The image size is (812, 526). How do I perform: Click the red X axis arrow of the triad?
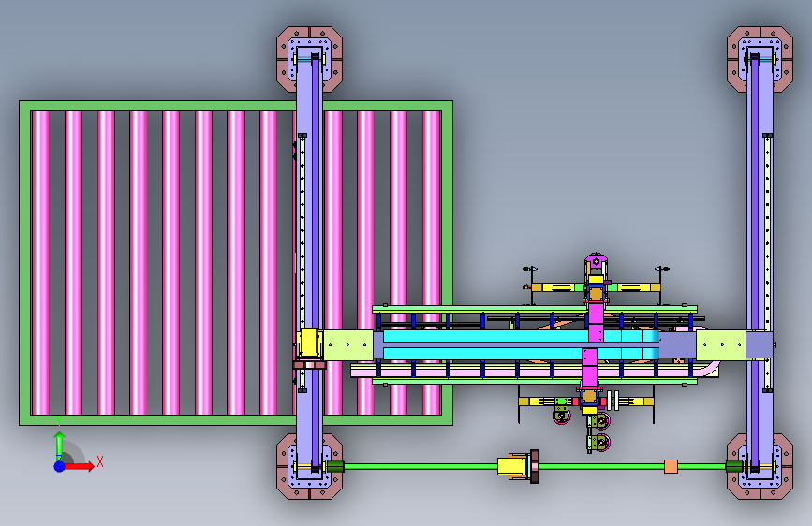(81, 466)
